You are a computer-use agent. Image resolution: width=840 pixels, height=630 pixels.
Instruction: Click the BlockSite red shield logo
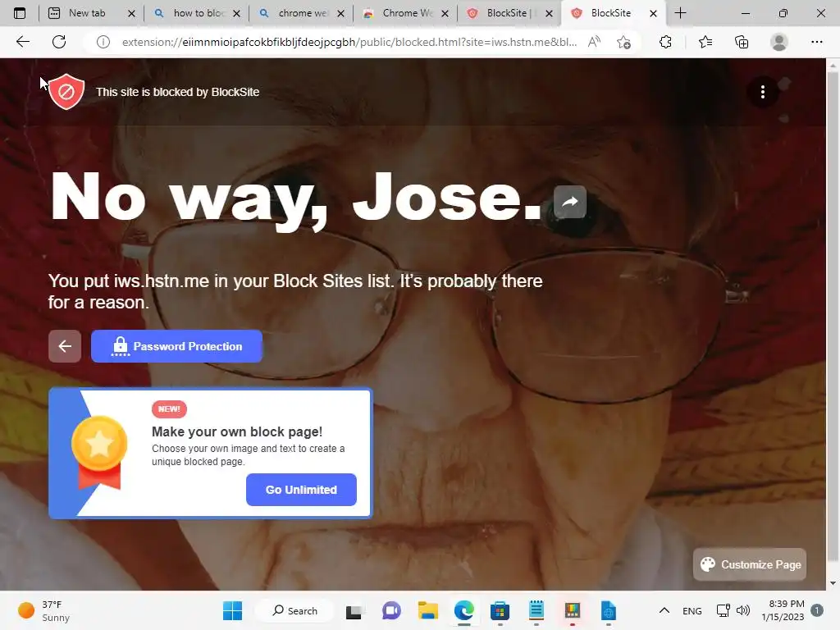66,92
